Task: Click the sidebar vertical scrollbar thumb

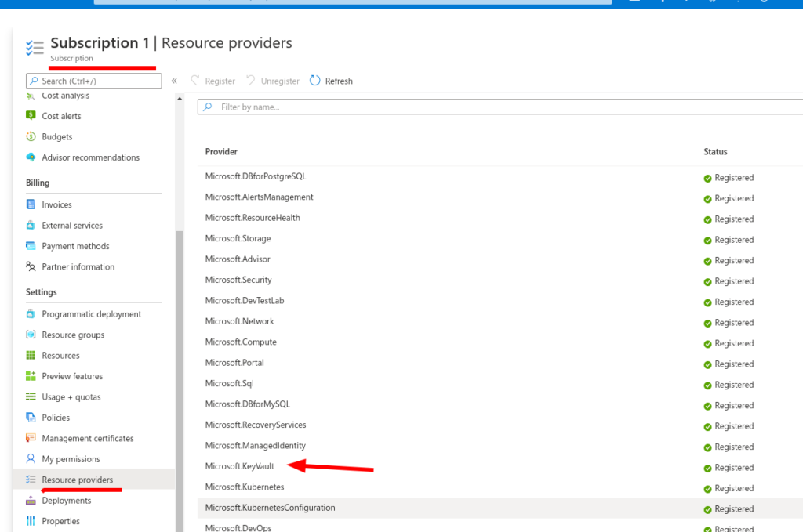Action: tap(180, 381)
